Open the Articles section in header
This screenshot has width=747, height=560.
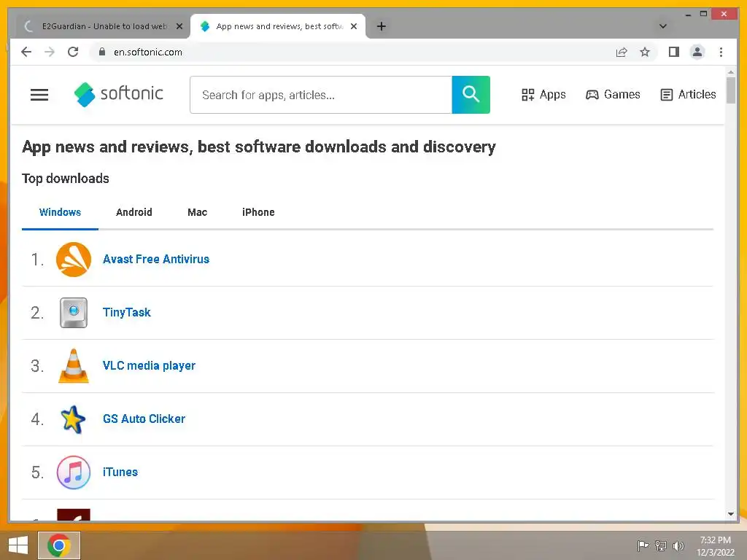pos(688,94)
